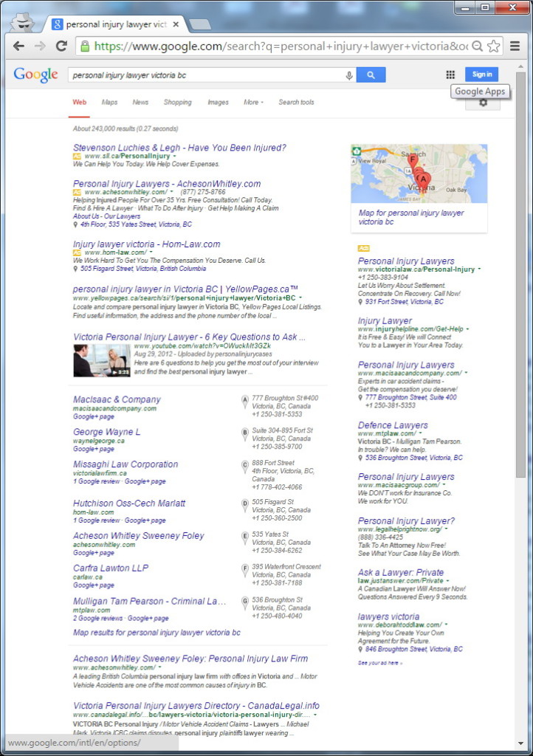Open 'Map for personal injury lawyer victoria bc' link

(411, 217)
